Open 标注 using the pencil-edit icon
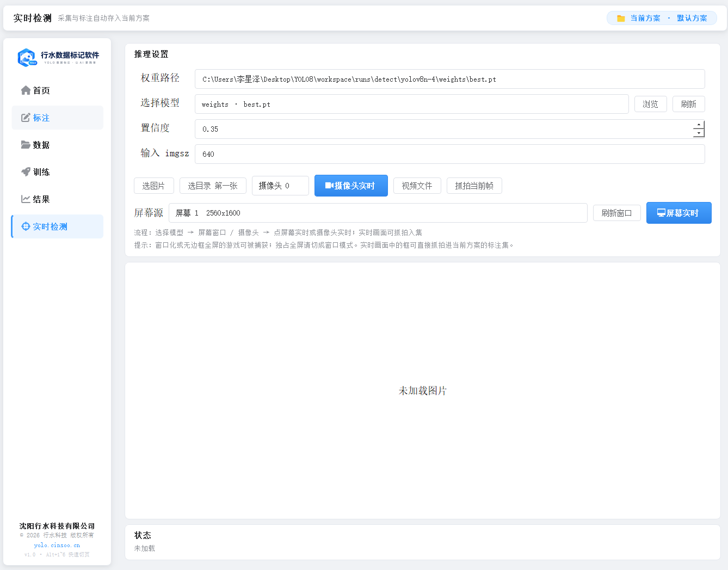The width and height of the screenshot is (728, 570). 26,118
